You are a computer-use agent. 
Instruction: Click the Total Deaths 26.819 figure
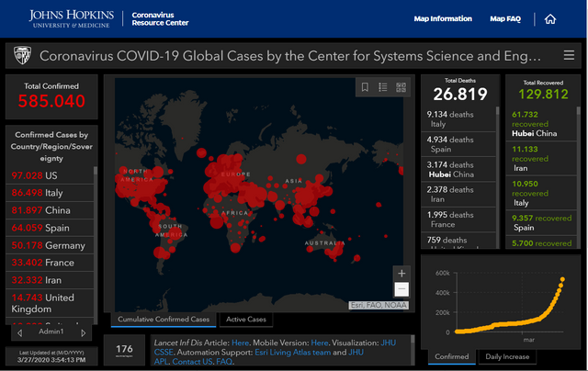point(460,94)
